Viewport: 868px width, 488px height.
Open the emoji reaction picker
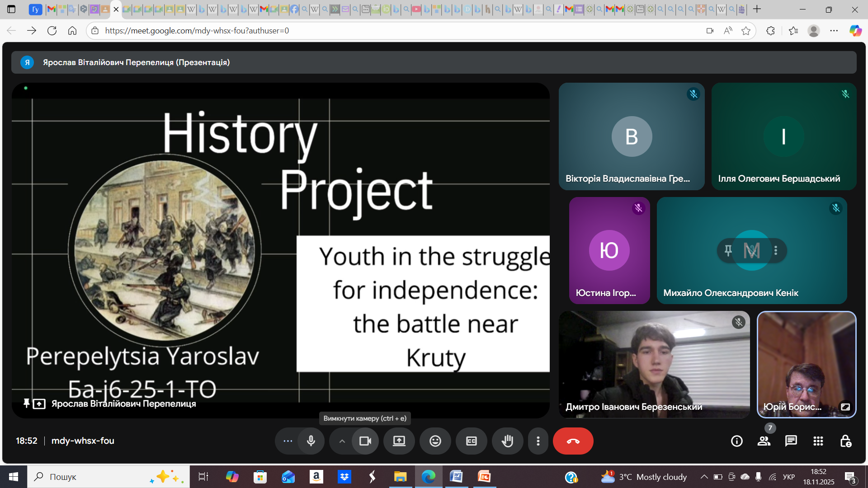(x=435, y=441)
